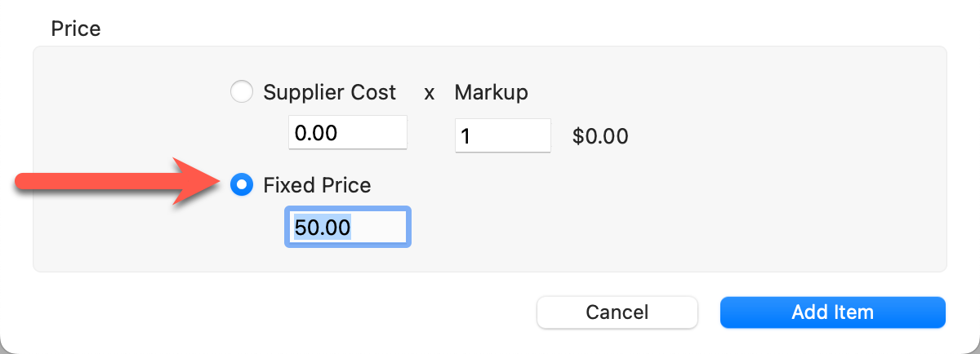Click the red arrow's pointed arrowhead
Image resolution: width=980 pixels, height=354 pixels.
(x=214, y=185)
